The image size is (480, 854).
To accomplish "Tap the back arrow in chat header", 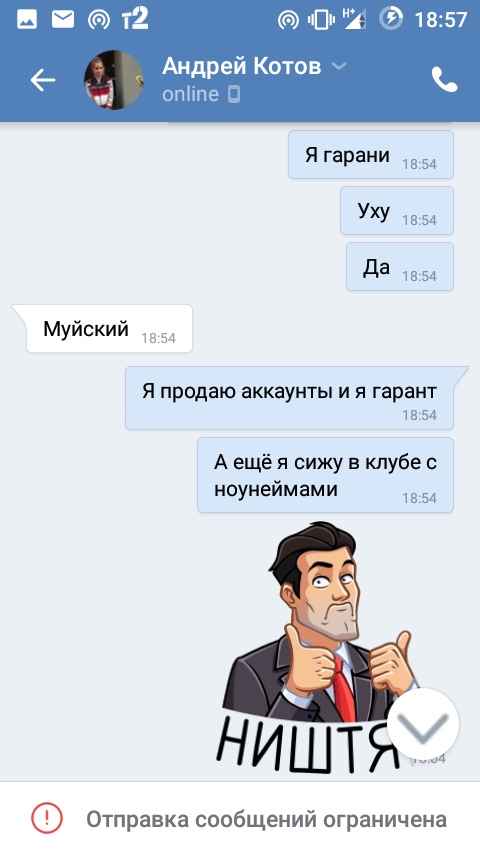I will tap(42, 80).
